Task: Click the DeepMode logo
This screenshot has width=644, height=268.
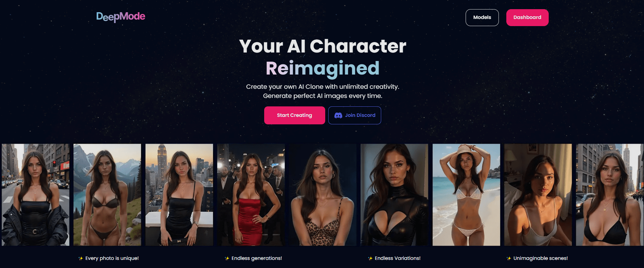Action: (x=121, y=17)
